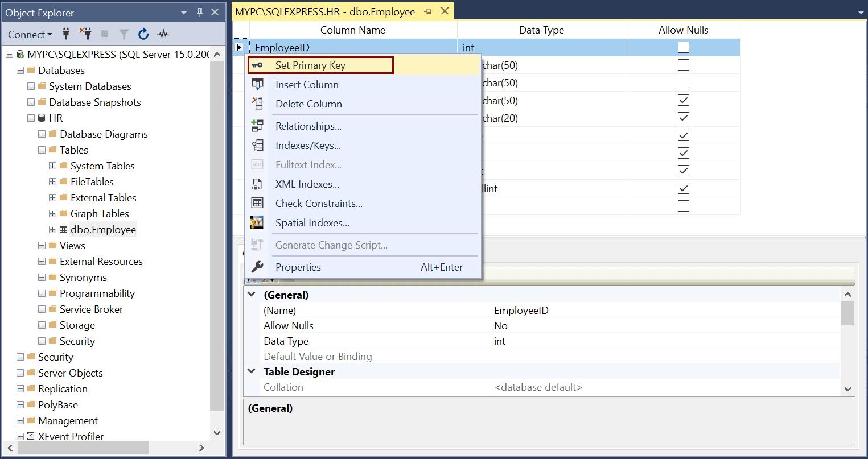
Task: Click the Properties wrench icon
Action: pos(257,267)
